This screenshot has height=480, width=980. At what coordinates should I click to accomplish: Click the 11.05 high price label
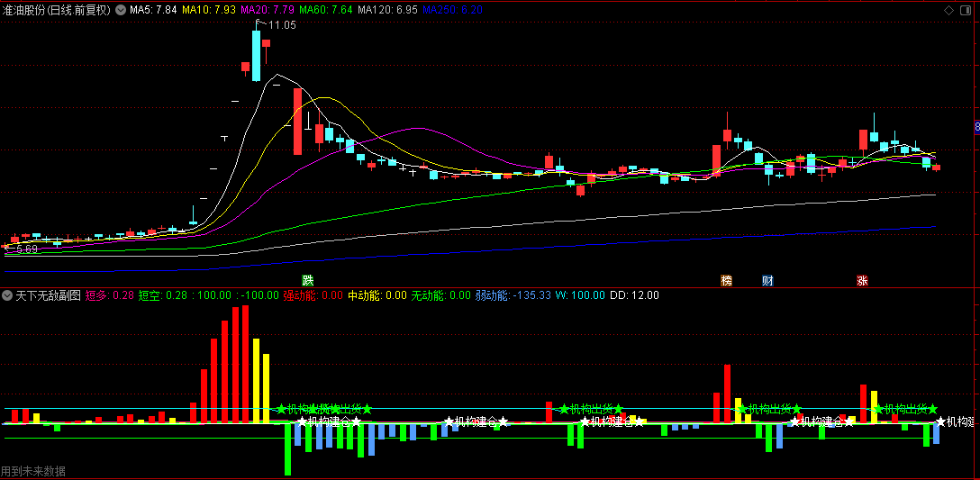(283, 25)
